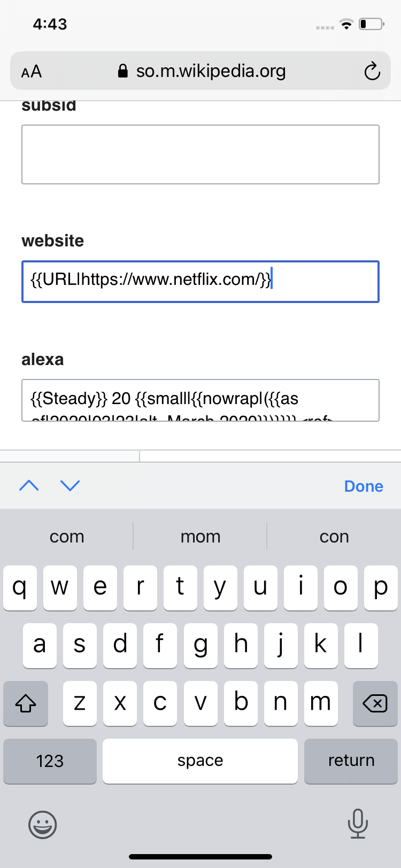Pick the "con" autocomplete suggestion
This screenshot has height=868, width=401.
(334, 537)
